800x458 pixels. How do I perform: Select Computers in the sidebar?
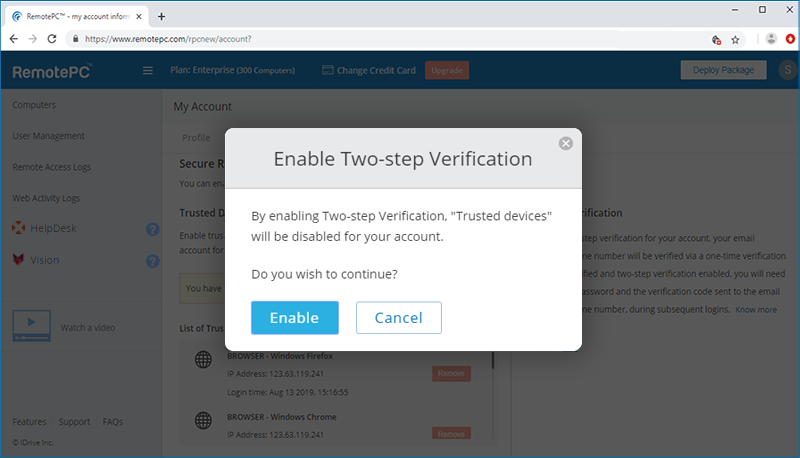[x=34, y=105]
